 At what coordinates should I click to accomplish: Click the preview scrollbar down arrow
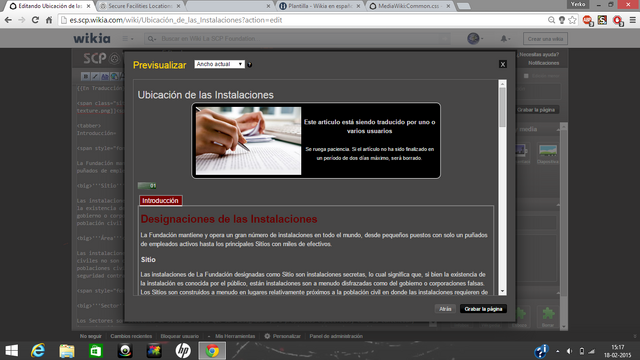pyautogui.click(x=502, y=291)
